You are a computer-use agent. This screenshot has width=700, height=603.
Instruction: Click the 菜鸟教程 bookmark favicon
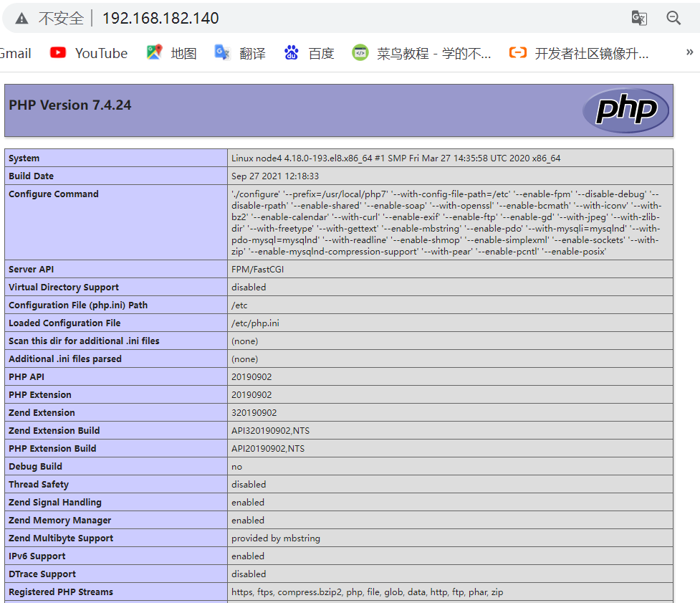[x=360, y=53]
